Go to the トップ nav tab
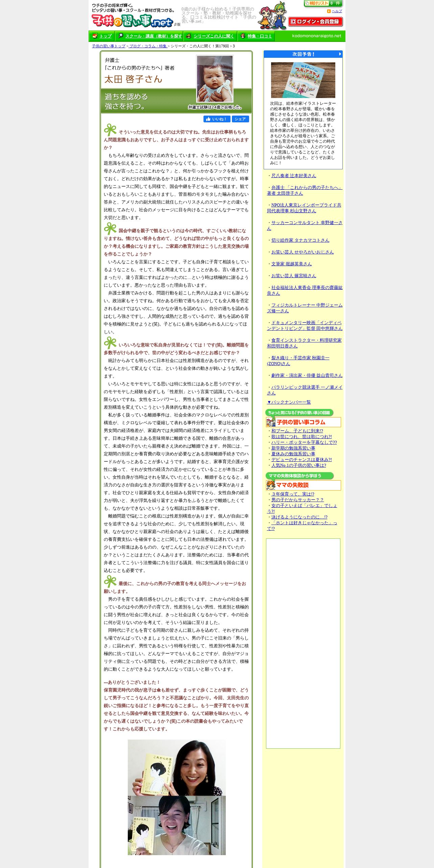Screen dimensions: 434x868 (102, 36)
